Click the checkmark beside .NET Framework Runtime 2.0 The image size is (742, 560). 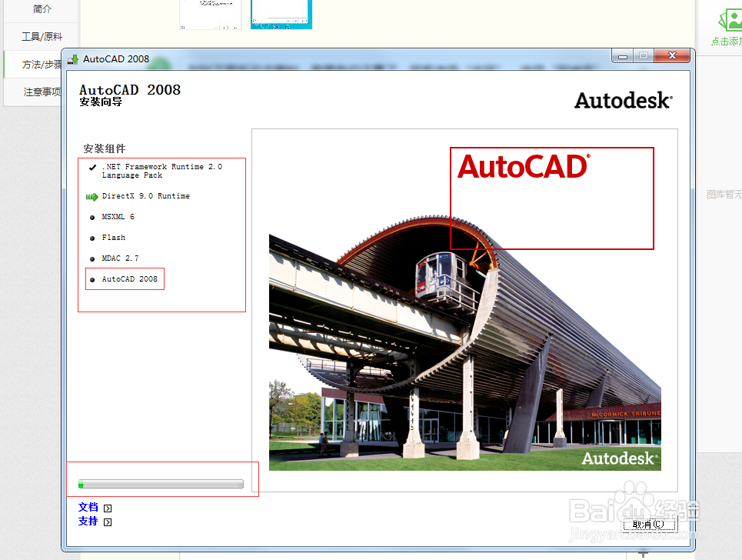pyautogui.click(x=93, y=167)
